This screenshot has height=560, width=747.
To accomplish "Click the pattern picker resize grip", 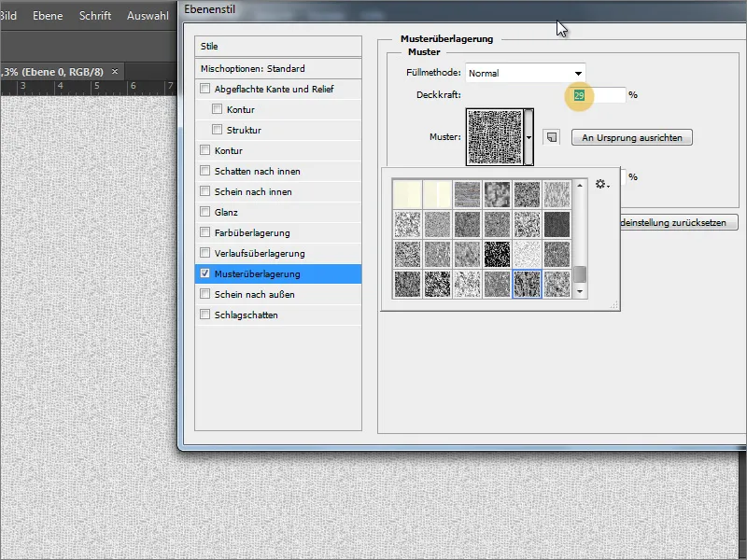I will pos(614,306).
